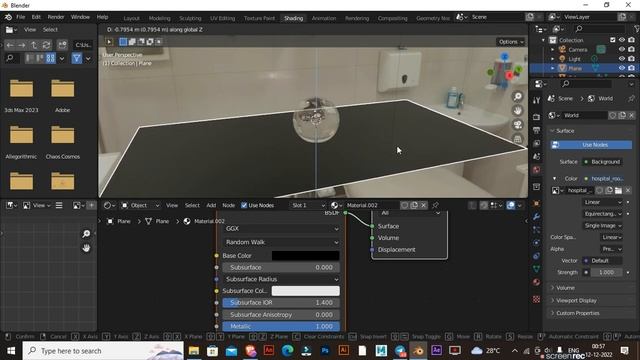Viewport: 640px width, 360px height.
Task: Click the black Base Color swatch
Action: click(305, 256)
